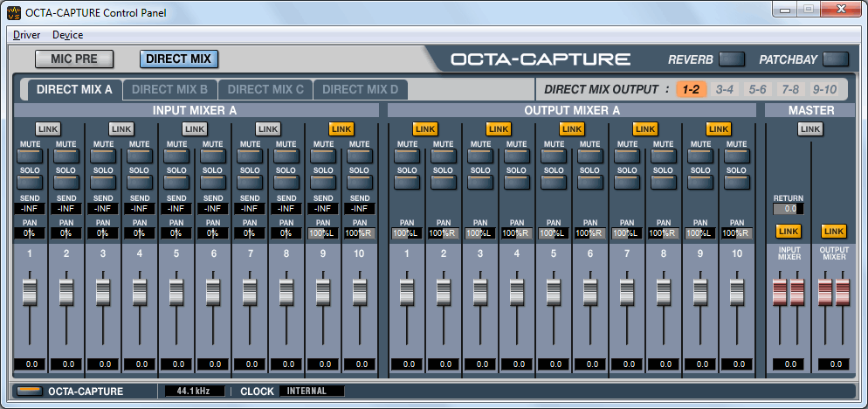Click the SEND value of input channel 6
The height and width of the screenshot is (409, 868).
(213, 209)
